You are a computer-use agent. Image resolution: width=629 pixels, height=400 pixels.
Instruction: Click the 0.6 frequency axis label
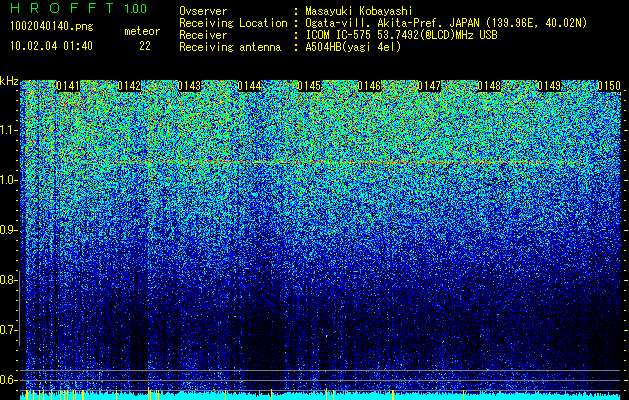point(9,380)
